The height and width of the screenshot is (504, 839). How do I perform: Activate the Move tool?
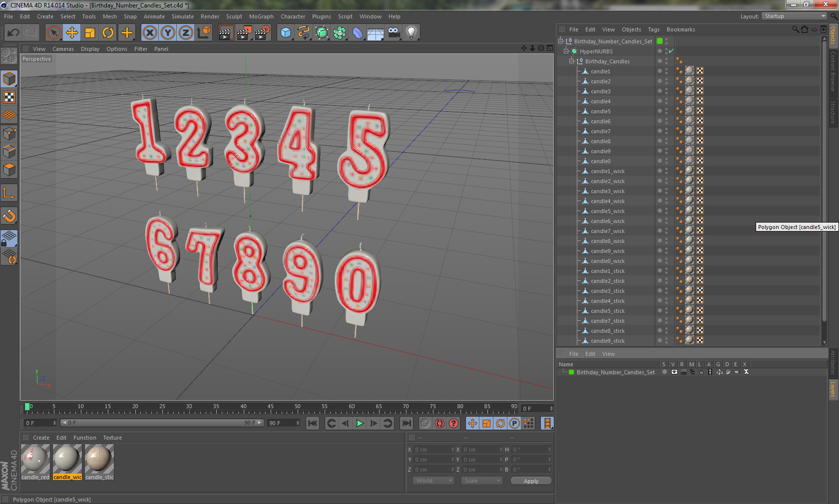tap(72, 33)
